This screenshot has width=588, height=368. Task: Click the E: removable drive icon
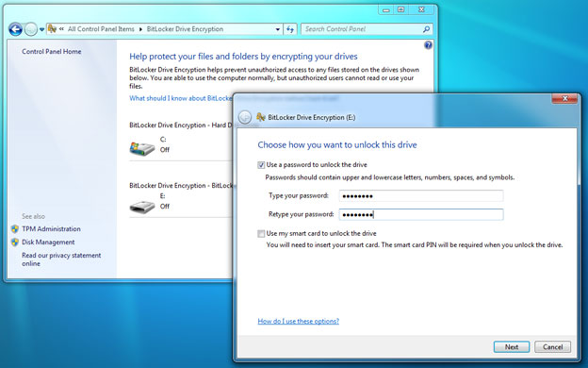(x=142, y=207)
